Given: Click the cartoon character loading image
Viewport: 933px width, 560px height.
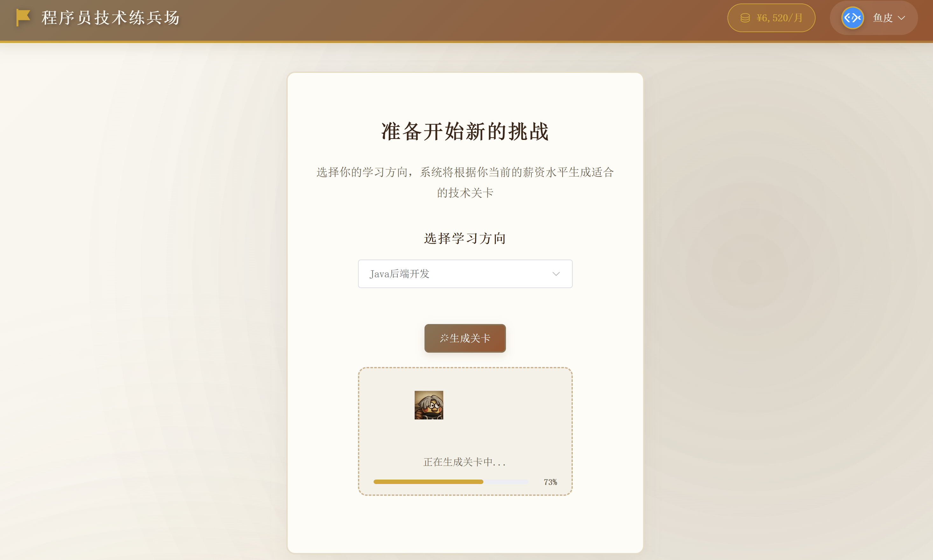Looking at the screenshot, I should 429,405.
